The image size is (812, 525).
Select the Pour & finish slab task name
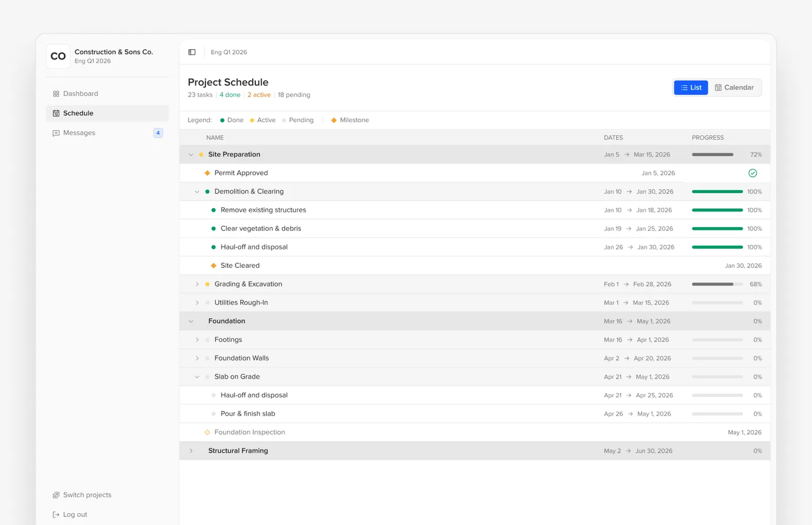pyautogui.click(x=248, y=414)
